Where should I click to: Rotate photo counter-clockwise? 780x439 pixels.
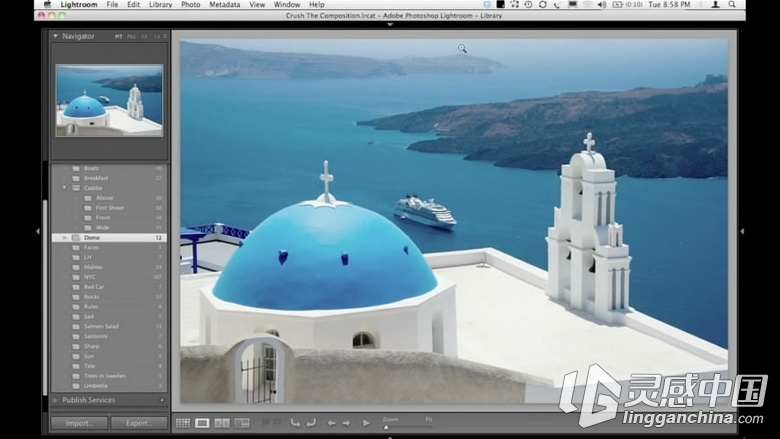coord(295,423)
